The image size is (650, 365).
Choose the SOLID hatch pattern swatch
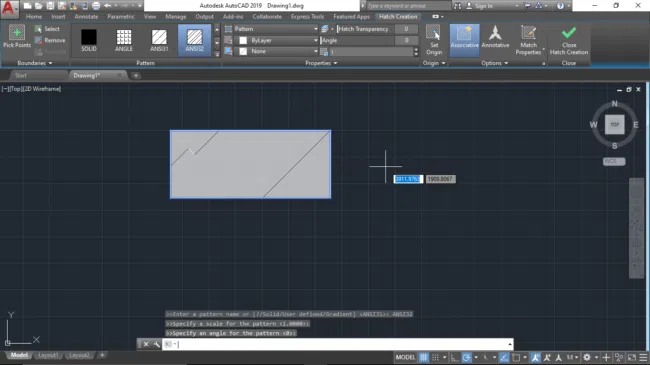click(89, 40)
